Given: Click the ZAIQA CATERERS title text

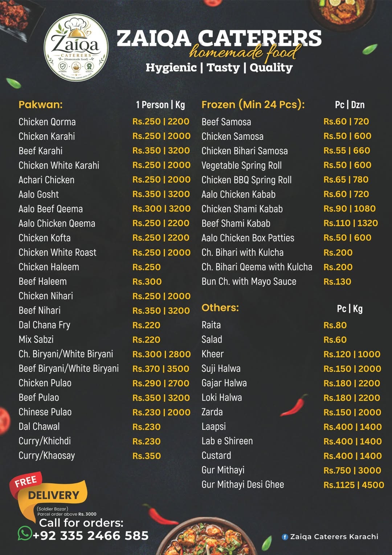Looking at the screenshot, I should 219,38.
